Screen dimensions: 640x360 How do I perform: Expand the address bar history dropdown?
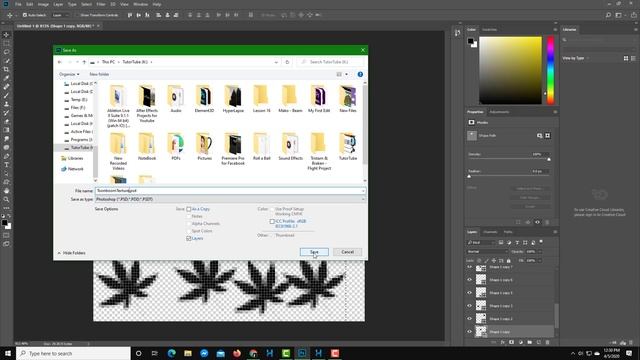(276, 62)
